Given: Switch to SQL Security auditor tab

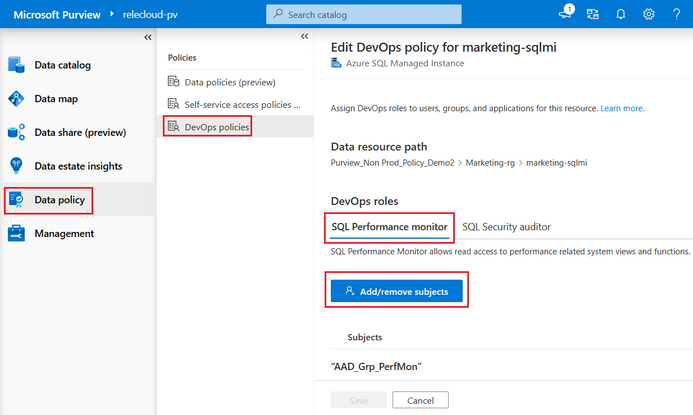Looking at the screenshot, I should [x=506, y=227].
